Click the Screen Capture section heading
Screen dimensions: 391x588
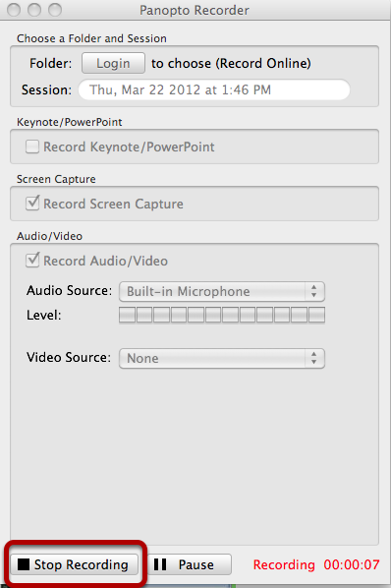pos(56,179)
